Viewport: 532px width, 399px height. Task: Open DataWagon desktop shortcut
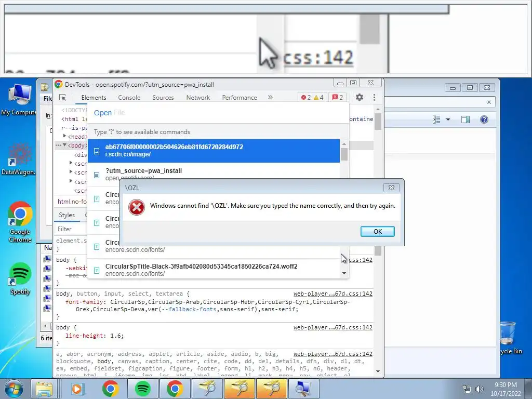click(x=19, y=159)
